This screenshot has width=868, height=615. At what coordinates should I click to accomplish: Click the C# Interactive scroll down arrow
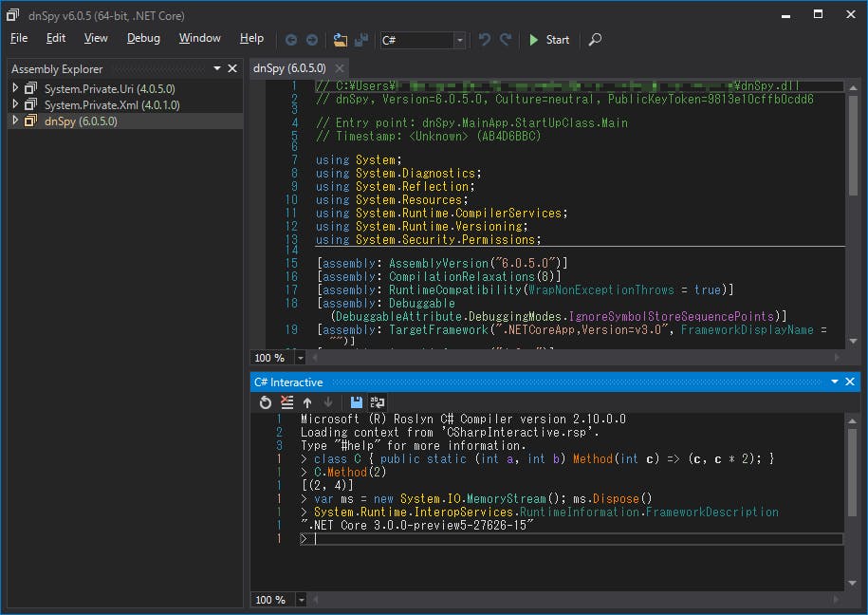(x=853, y=583)
